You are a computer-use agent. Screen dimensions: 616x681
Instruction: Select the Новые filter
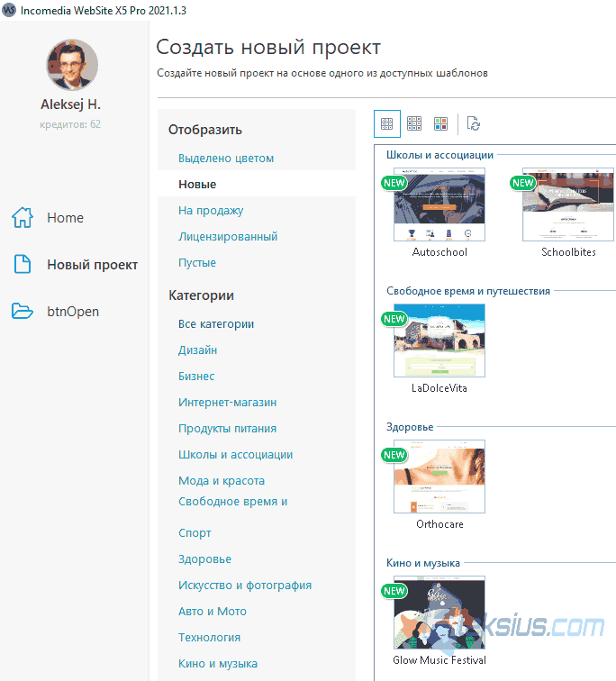coord(197,184)
